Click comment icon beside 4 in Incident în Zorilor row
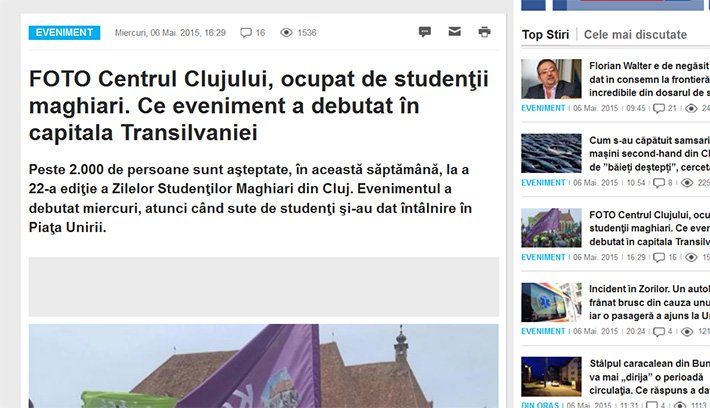Screen dimensions: 710x408 659,331
